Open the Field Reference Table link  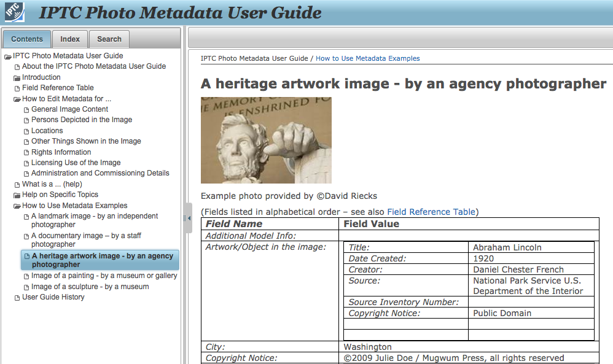tap(431, 211)
